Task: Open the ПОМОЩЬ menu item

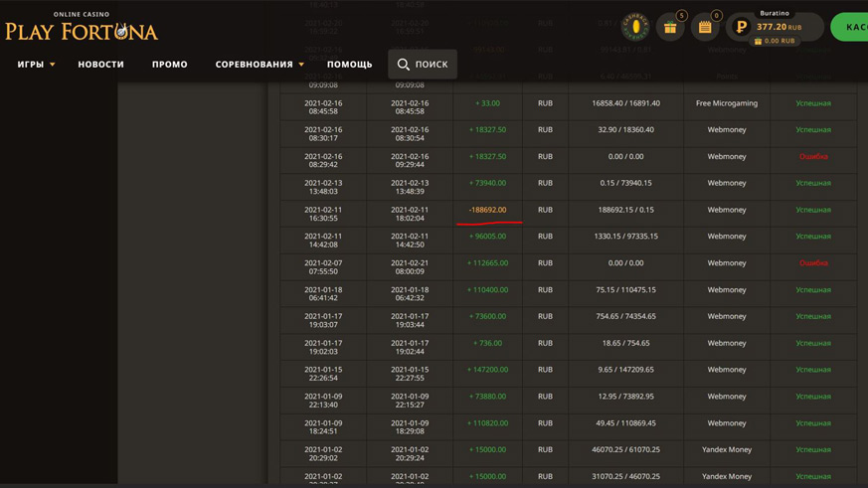Action: point(349,65)
